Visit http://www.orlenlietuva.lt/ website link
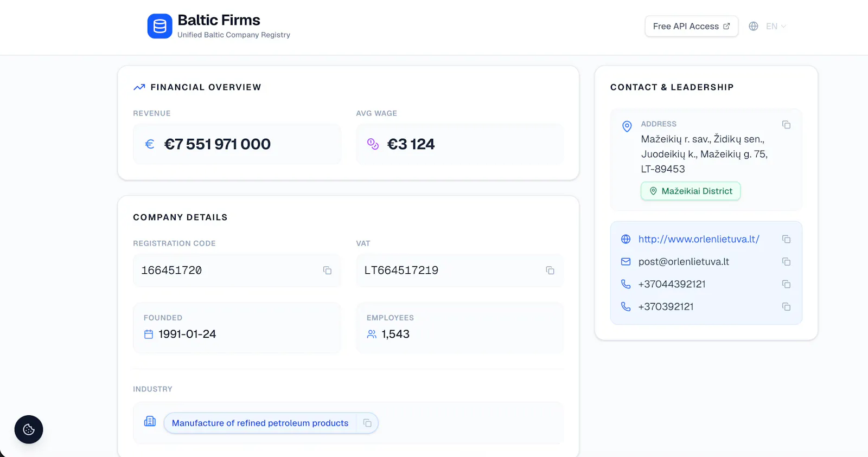The height and width of the screenshot is (457, 868). [699, 239]
